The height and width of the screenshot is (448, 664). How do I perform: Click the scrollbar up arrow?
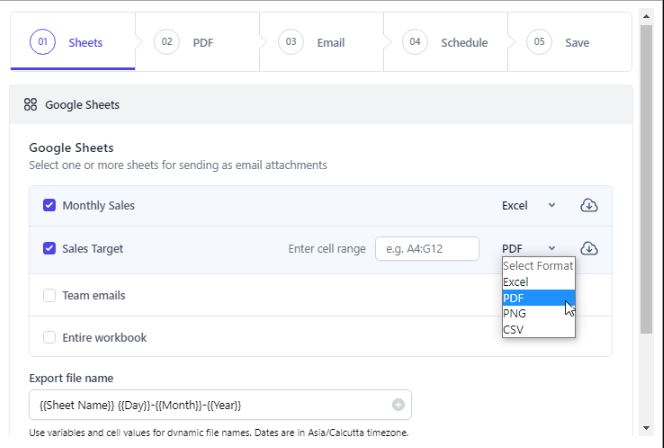[x=646, y=16]
